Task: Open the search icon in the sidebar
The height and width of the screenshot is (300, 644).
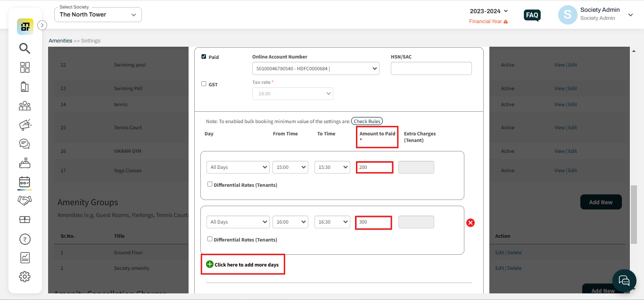Action: pos(25,48)
